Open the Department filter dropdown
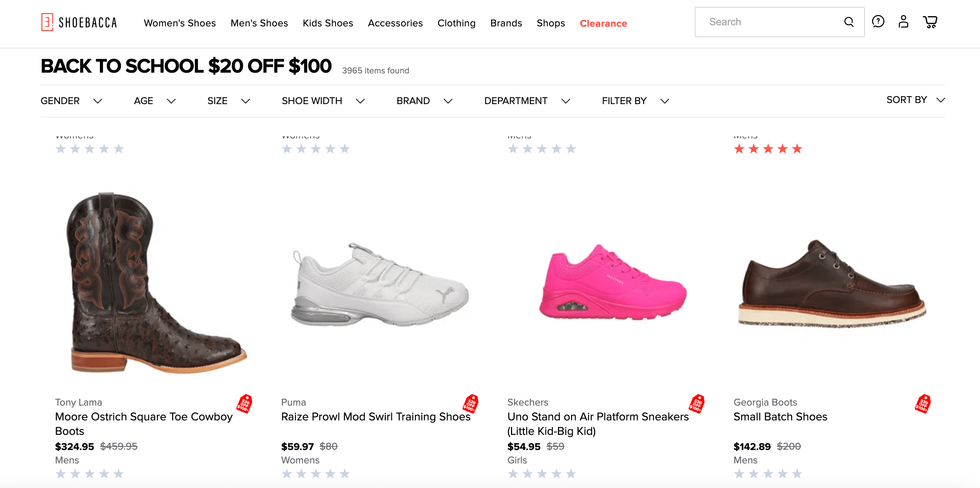Image resolution: width=980 pixels, height=488 pixels. click(x=527, y=101)
